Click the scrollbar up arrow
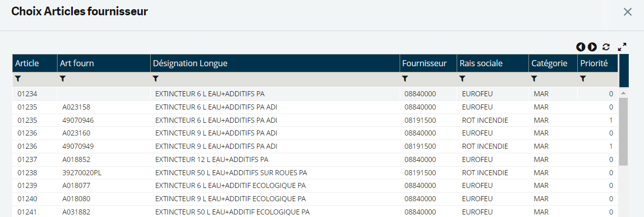644x217 pixels. [x=623, y=94]
